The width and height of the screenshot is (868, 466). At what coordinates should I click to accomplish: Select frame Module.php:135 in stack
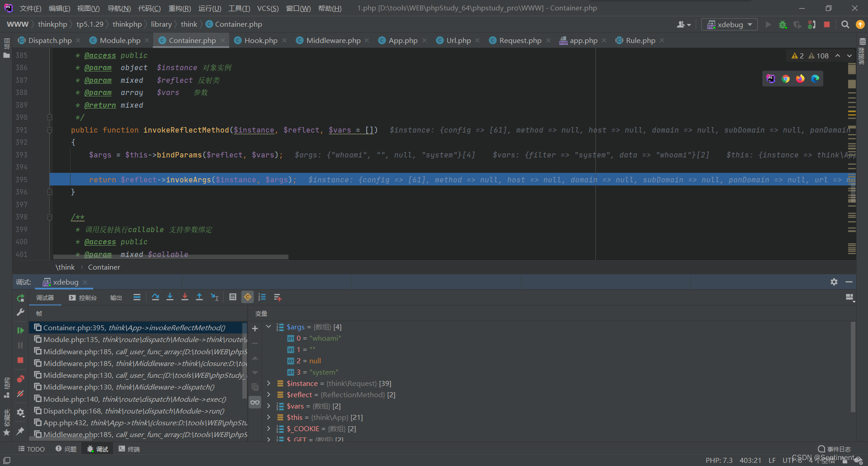point(138,339)
